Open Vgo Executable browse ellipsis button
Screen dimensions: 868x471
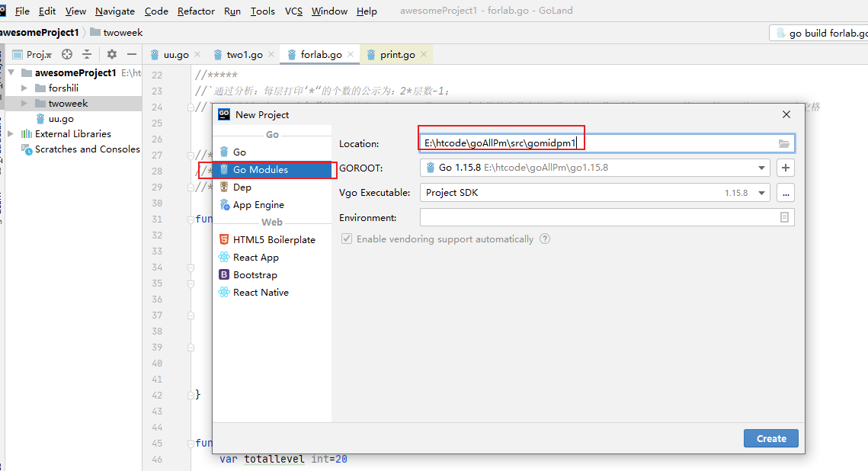(x=786, y=193)
